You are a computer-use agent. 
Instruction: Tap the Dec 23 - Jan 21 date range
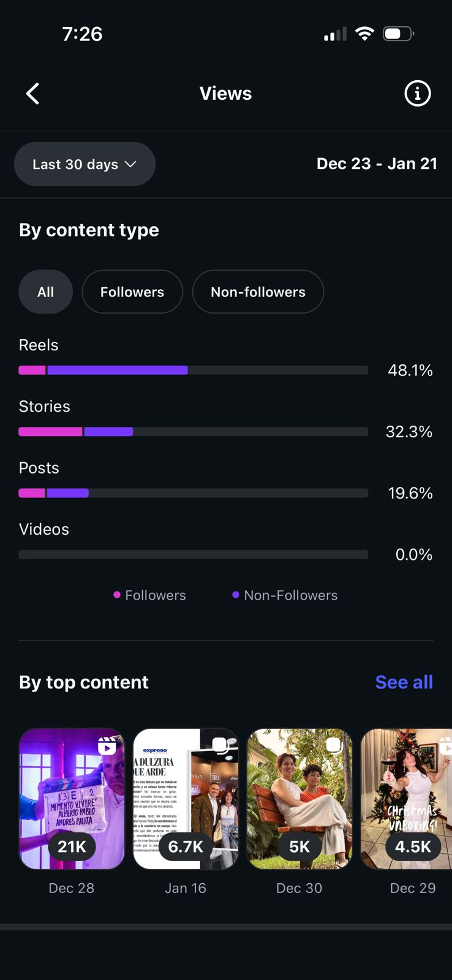pyautogui.click(x=377, y=164)
